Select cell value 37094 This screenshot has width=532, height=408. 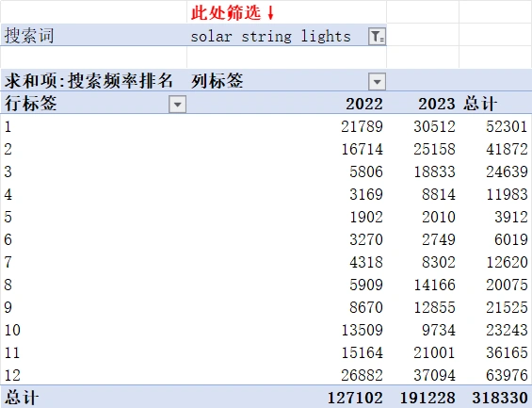[434, 375]
